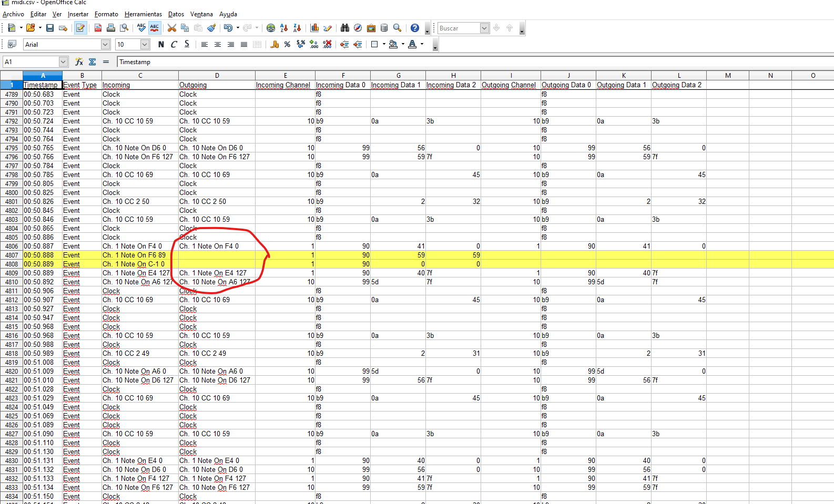Toggle automatic spell checking
The height and width of the screenshot is (504, 834).
click(x=155, y=28)
